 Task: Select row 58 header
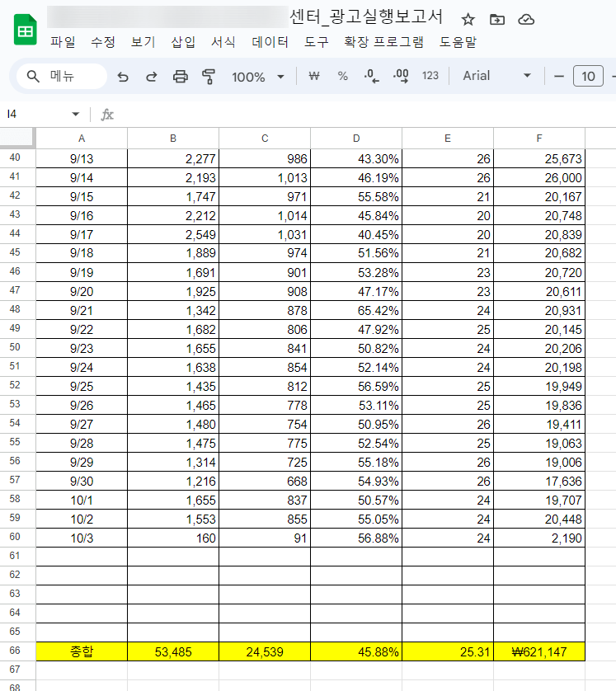pyautogui.click(x=17, y=500)
